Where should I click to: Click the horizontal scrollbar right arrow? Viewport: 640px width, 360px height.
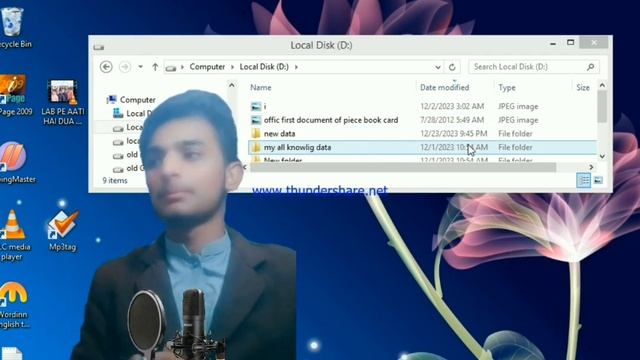click(591, 167)
